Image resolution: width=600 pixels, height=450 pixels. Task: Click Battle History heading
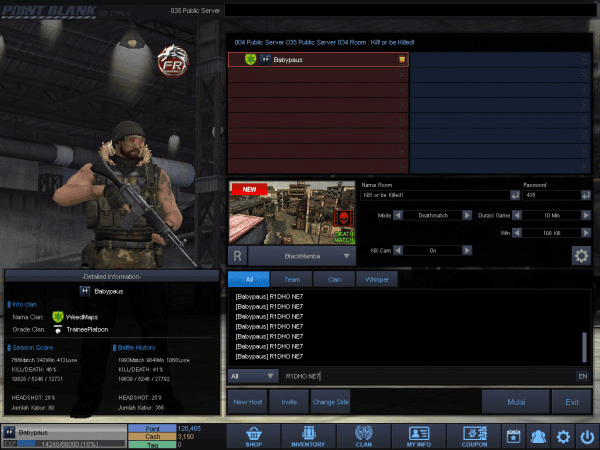click(x=137, y=347)
